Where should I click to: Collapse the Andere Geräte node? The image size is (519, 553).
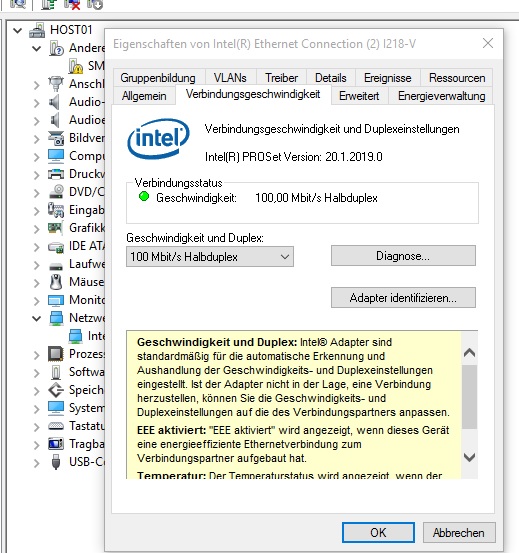pos(37,48)
